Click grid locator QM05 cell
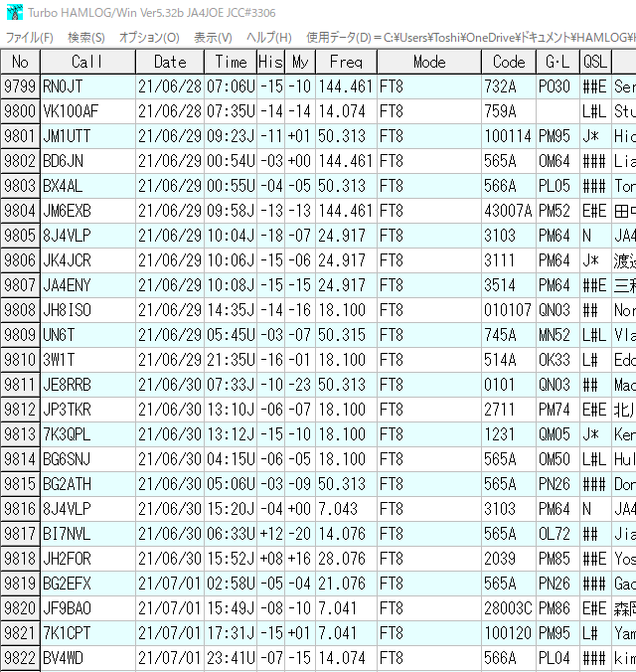The width and height of the screenshot is (636, 672). tap(557, 434)
